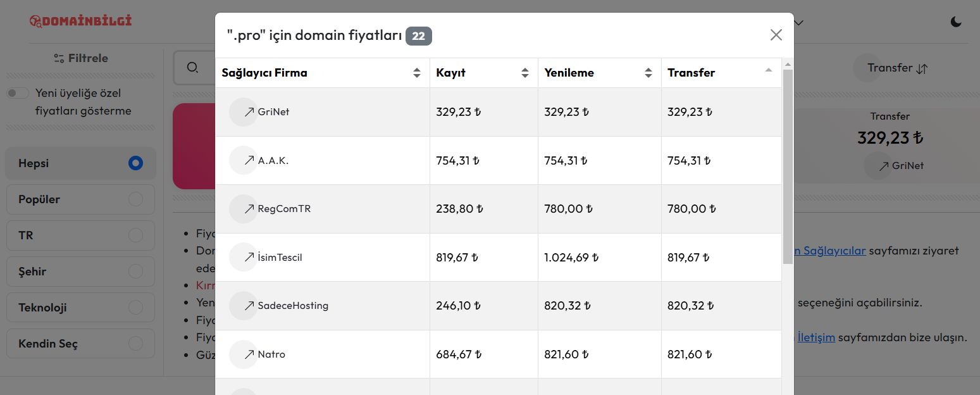Close the .pro domain prices dialog
The height and width of the screenshot is (395, 980).
(x=776, y=35)
